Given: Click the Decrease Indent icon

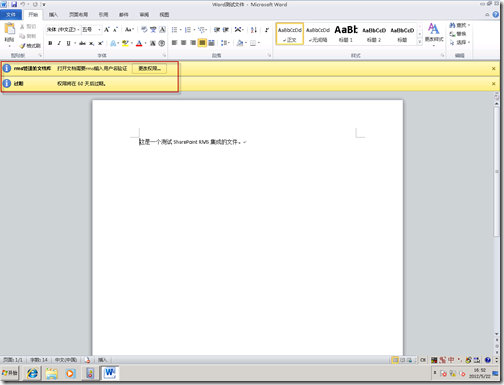Looking at the screenshot, I should [217, 30].
